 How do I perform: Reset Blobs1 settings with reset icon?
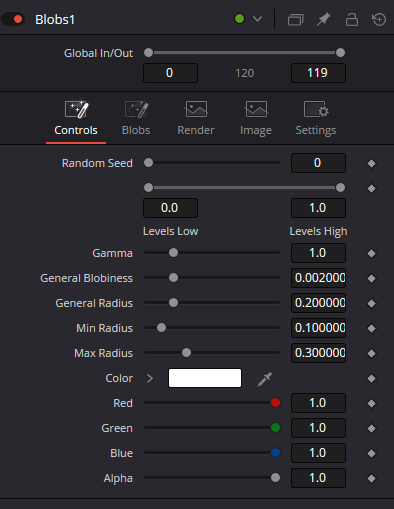[x=379, y=19]
